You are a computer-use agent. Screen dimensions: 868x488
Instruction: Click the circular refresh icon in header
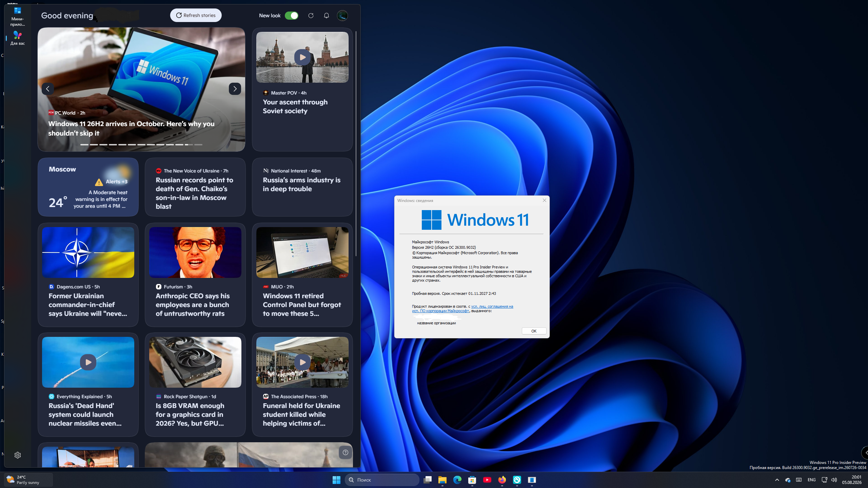[x=311, y=16]
